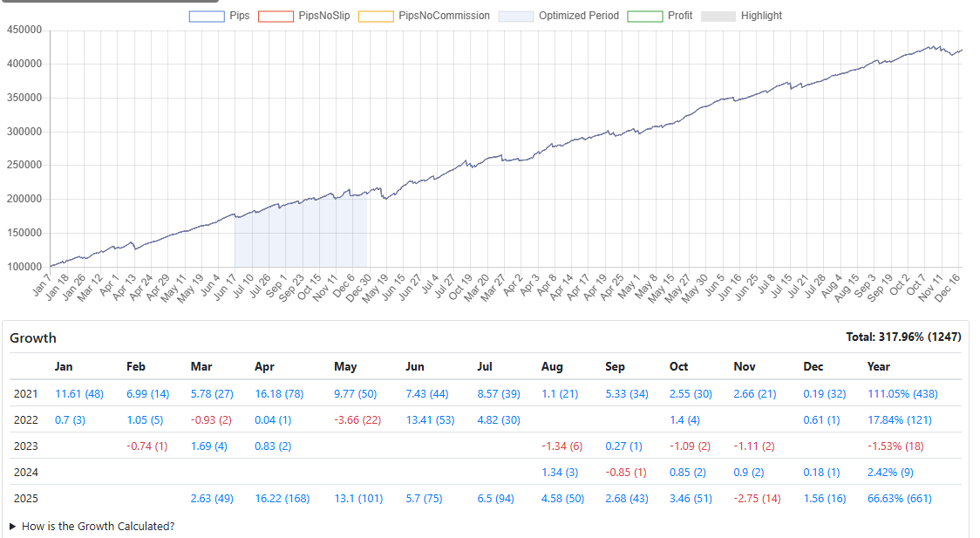Click the 2025 December value 1.56 (16)

click(x=825, y=499)
